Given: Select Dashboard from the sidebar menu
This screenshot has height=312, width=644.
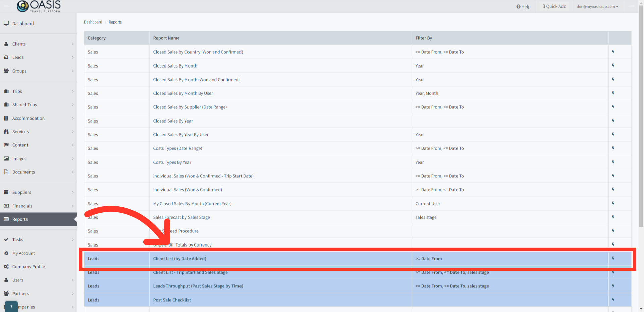Looking at the screenshot, I should coord(23,23).
